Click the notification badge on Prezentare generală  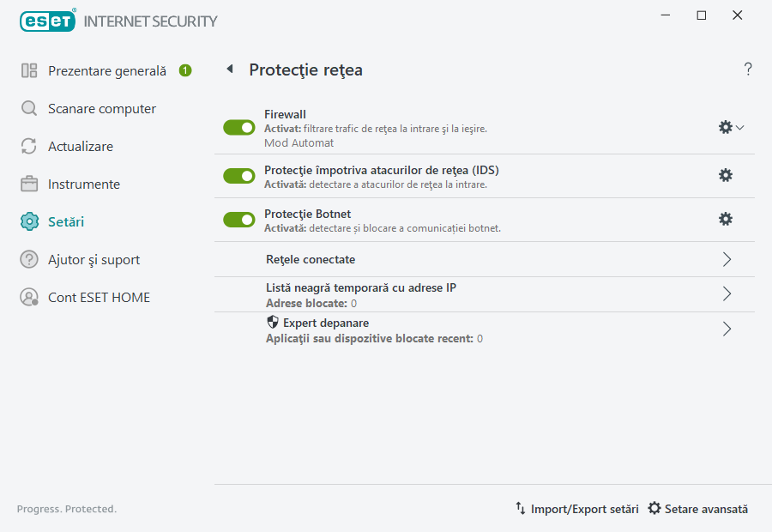(x=185, y=70)
